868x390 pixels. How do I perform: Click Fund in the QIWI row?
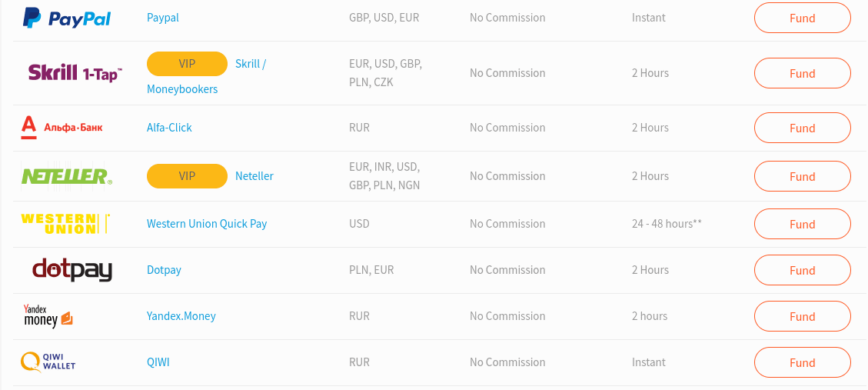pyautogui.click(x=802, y=362)
